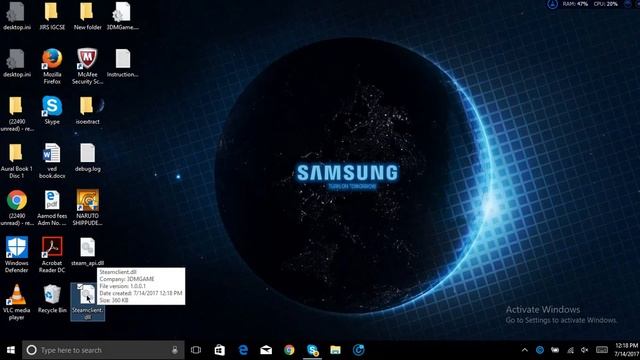
Task: Open the network status tray icon
Action: pos(570,350)
